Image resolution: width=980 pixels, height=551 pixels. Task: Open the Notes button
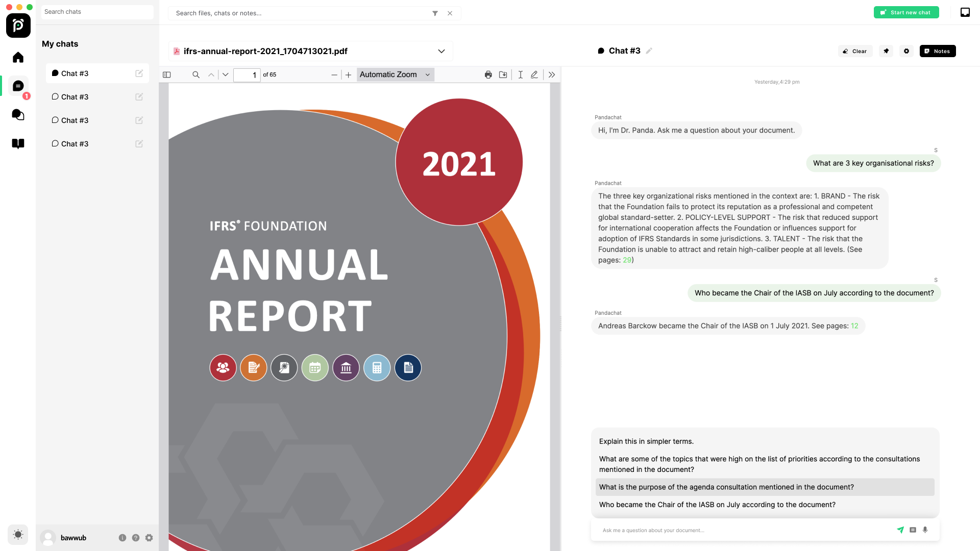click(938, 51)
